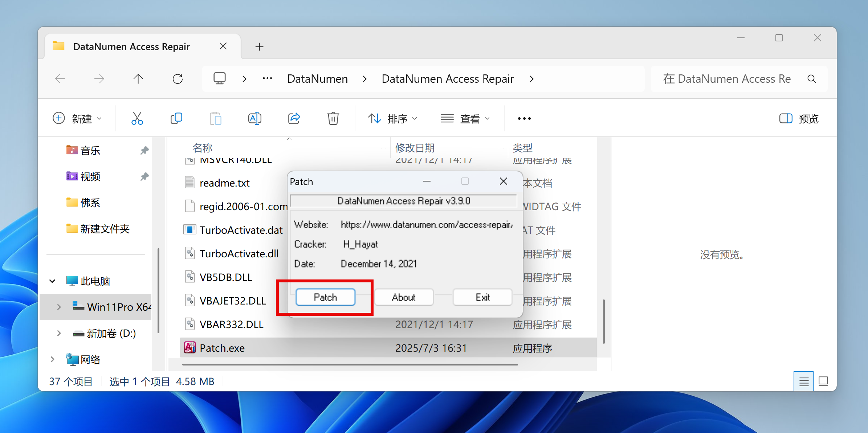This screenshot has height=433, width=868.
Task: Click the Cut scissors icon
Action: click(x=137, y=118)
